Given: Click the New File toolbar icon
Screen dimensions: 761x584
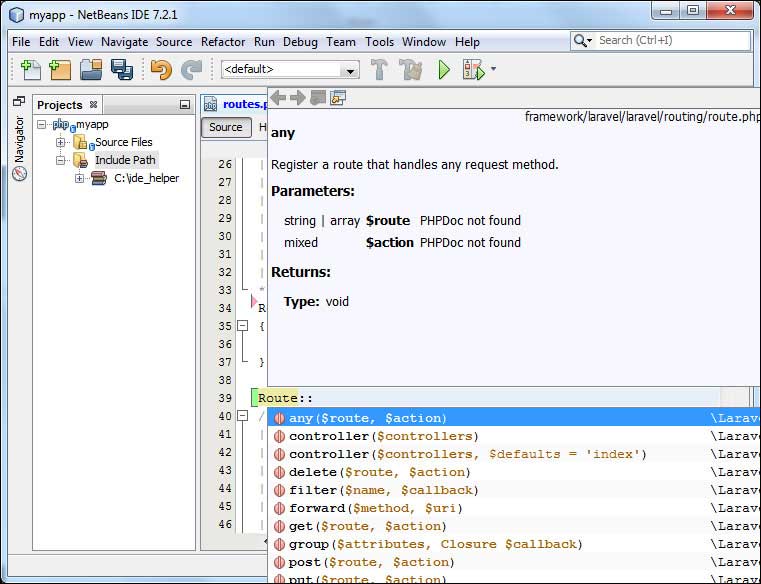Looking at the screenshot, I should (31, 70).
